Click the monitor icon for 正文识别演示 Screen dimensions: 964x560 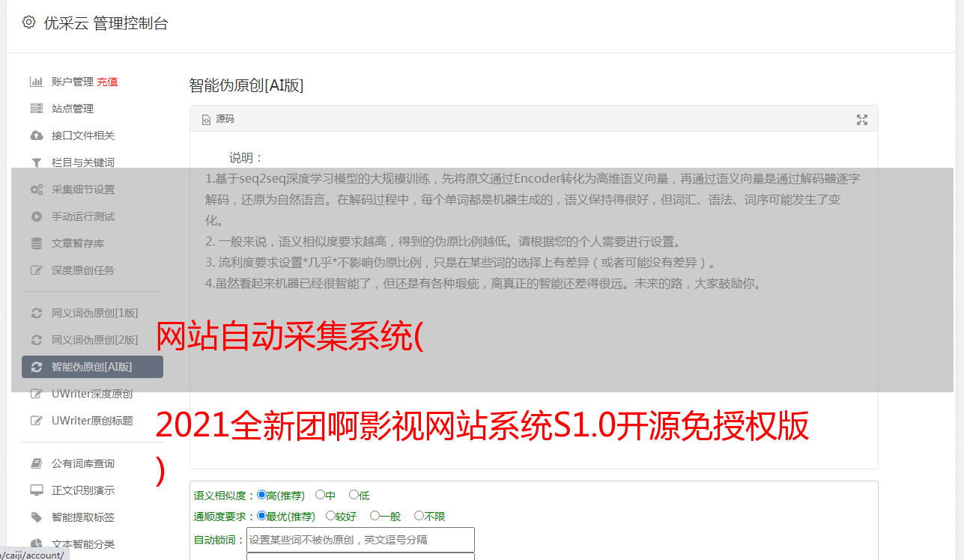tap(36, 490)
